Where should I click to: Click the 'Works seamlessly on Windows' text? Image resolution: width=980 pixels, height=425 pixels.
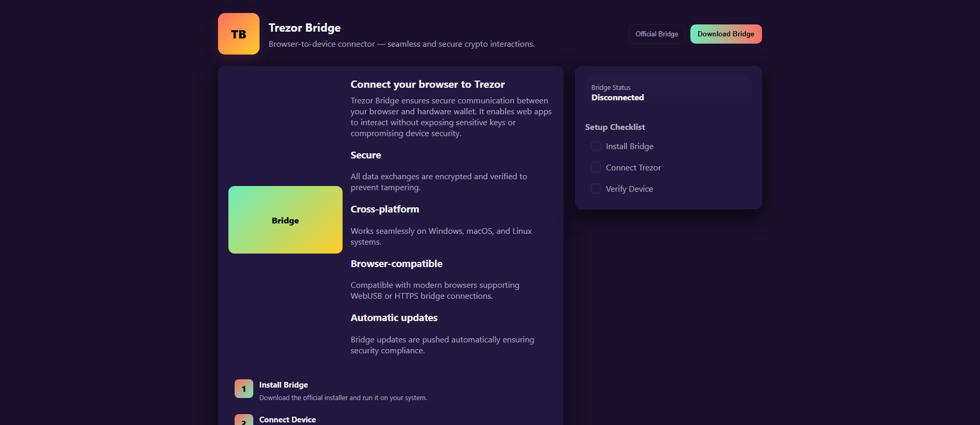coord(441,236)
